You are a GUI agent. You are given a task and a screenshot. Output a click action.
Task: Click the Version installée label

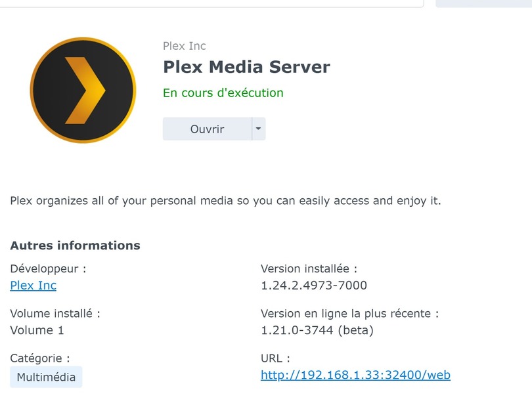point(309,268)
